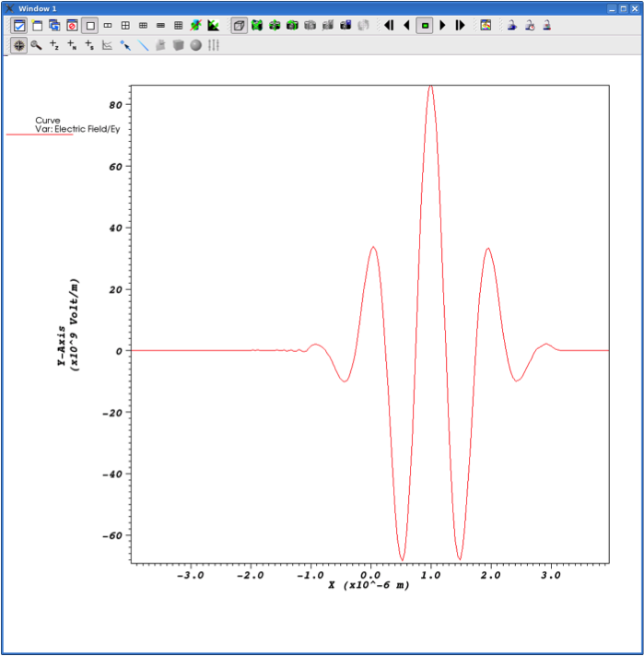
Task: Step one frame forward in animation
Action: click(460, 26)
